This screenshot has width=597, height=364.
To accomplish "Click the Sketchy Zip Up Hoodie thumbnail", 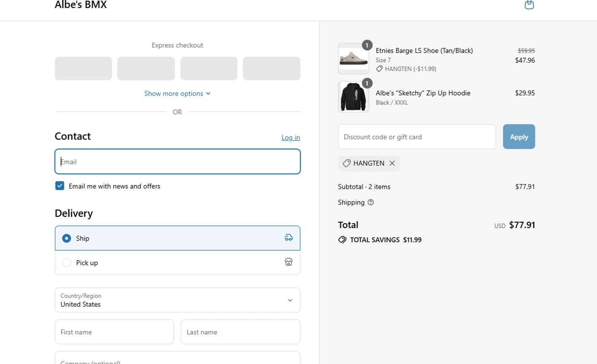I will (x=353, y=97).
